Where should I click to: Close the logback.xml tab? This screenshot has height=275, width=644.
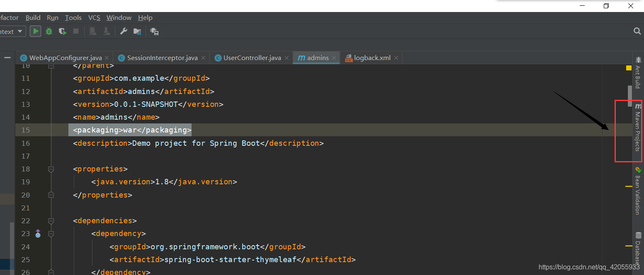click(396, 58)
